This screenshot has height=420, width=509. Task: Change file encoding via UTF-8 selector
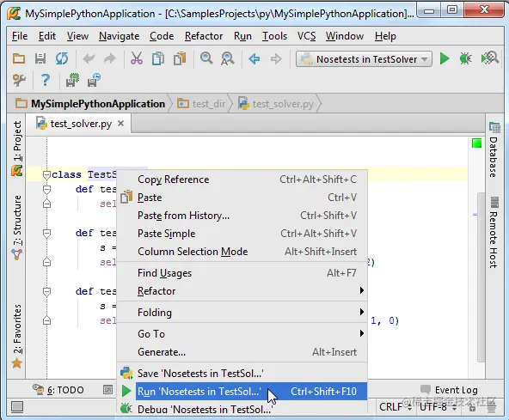[438, 407]
